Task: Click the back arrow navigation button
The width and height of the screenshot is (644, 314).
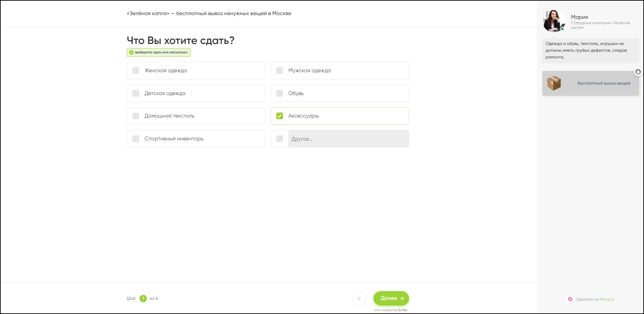Action: pyautogui.click(x=359, y=298)
